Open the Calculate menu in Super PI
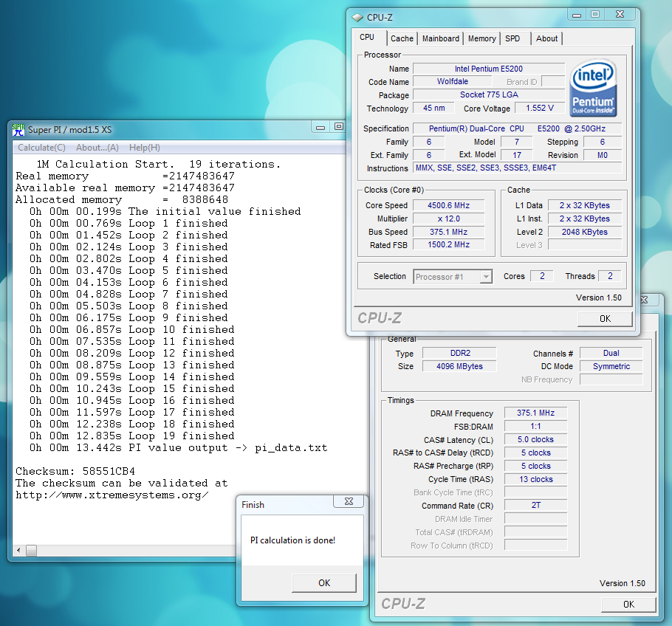This screenshot has height=626, width=672. click(41, 148)
